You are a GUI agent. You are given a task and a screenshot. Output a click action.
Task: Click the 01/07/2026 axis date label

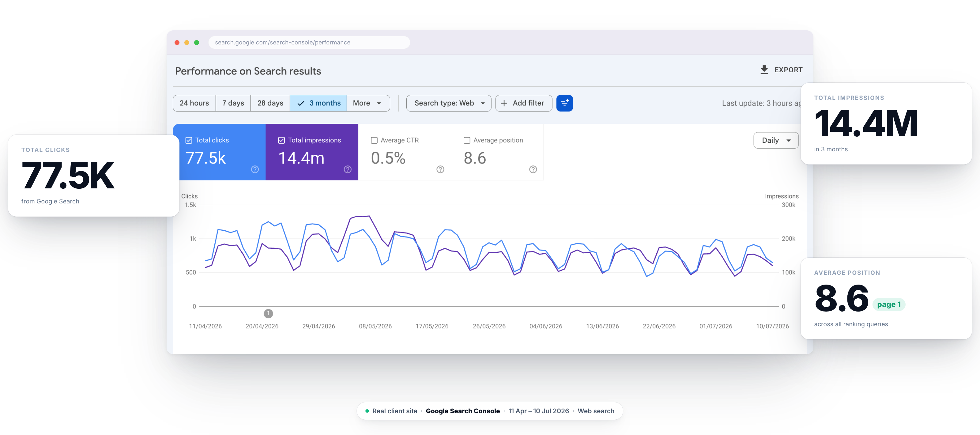716,327
